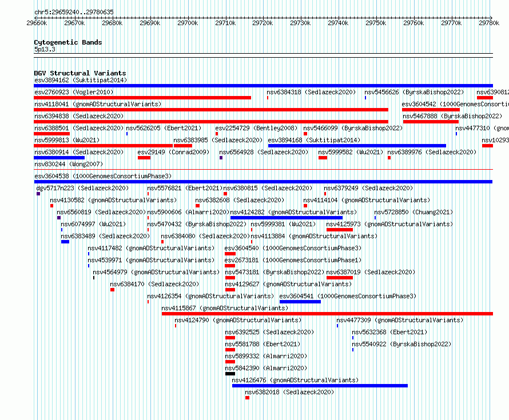This screenshot has width=509, height=420.
Task: Click the esv3604541 blue variant bar
Action: (x=300, y=302)
